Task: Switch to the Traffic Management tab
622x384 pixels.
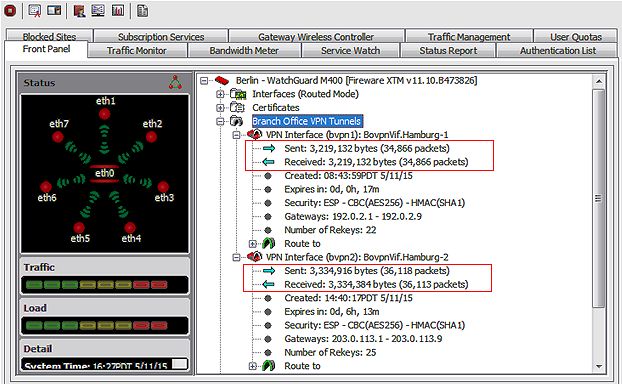Action: [469, 36]
